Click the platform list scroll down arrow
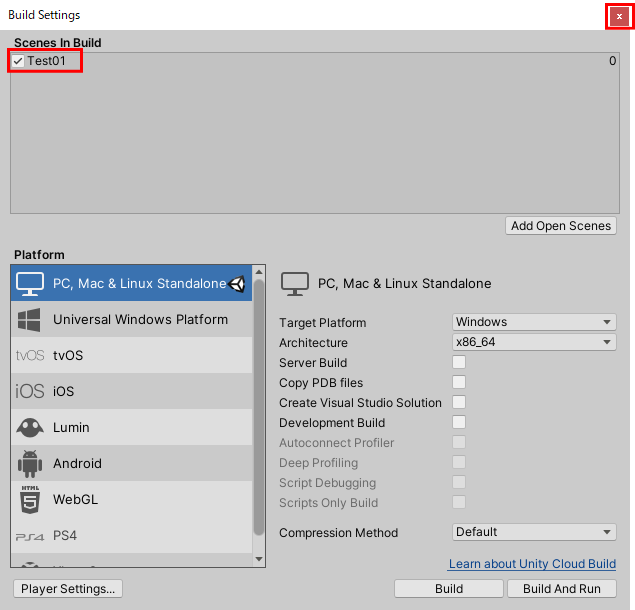Viewport: 635px width, 610px height. pyautogui.click(x=259, y=559)
